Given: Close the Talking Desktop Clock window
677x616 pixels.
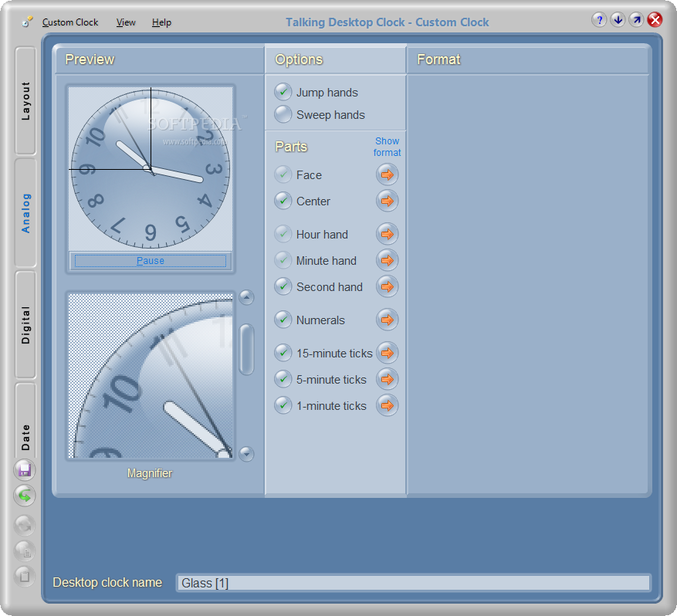Looking at the screenshot, I should [655, 20].
